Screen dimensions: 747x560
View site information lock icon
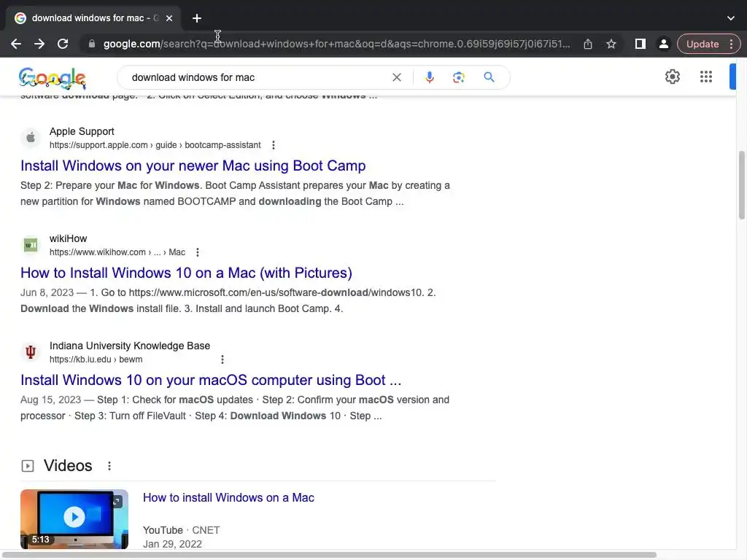point(92,44)
